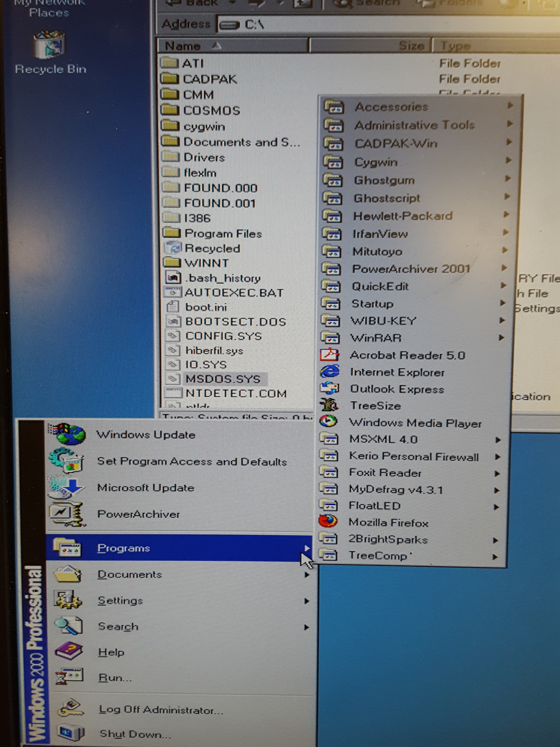The width and height of the screenshot is (560, 747).
Task: Expand the Kerio Personal Firewall group
Action: click(413, 456)
